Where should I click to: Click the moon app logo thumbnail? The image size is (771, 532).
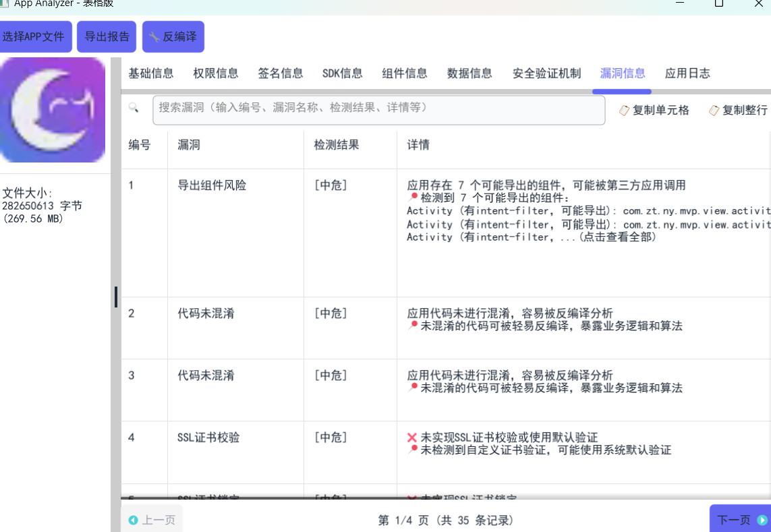(53, 110)
